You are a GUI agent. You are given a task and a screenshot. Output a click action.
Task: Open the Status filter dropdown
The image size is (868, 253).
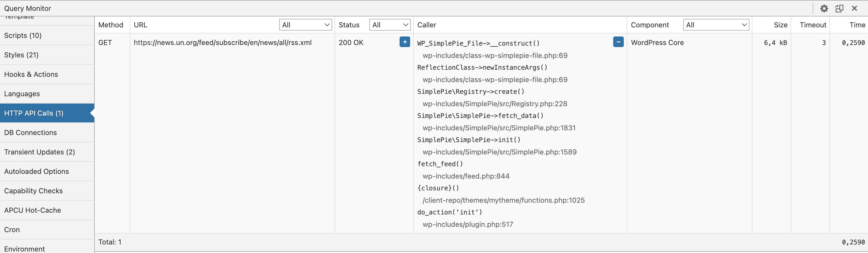(x=390, y=25)
